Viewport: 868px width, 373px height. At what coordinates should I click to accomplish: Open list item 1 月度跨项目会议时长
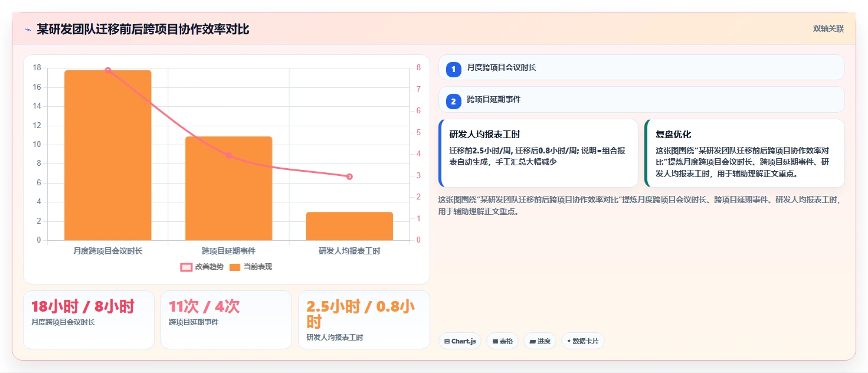(641, 67)
